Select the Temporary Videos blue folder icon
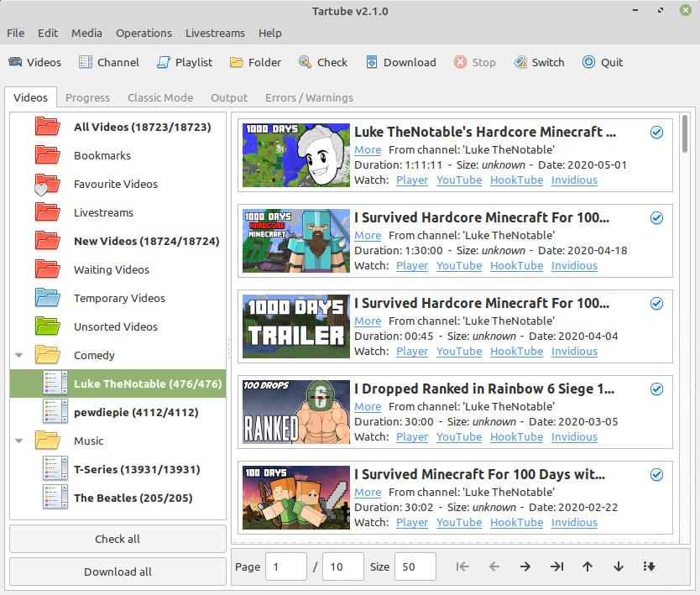This screenshot has height=595, width=700. (x=47, y=298)
